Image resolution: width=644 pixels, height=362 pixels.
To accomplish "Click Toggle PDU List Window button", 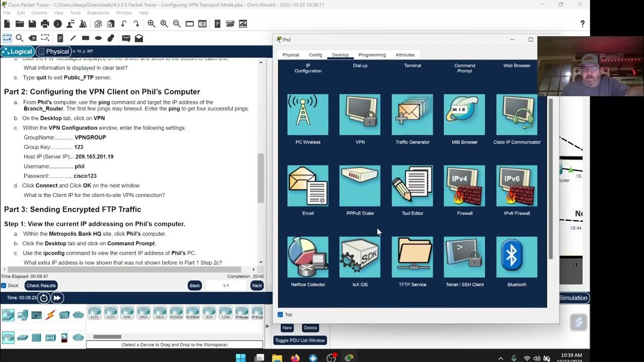I will point(300,340).
